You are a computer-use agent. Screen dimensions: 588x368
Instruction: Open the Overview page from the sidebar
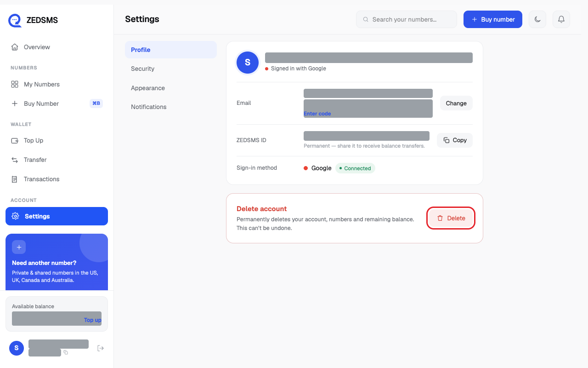click(x=57, y=47)
